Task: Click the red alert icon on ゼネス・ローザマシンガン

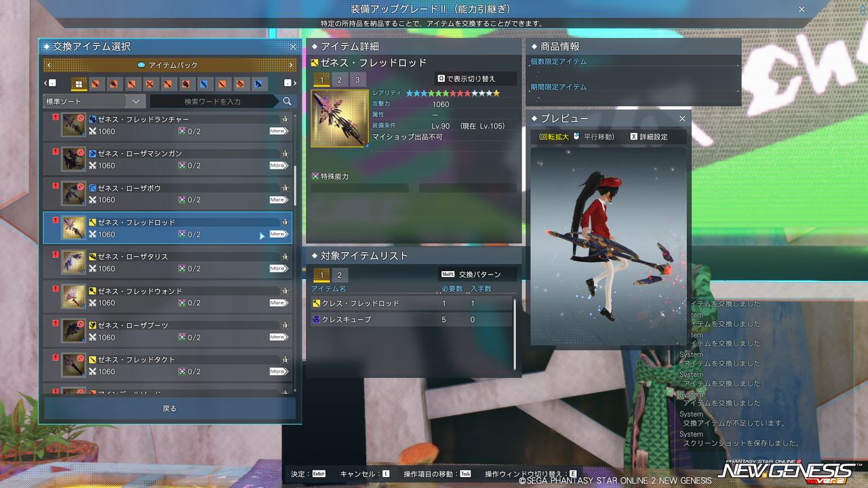Action: pyautogui.click(x=56, y=151)
